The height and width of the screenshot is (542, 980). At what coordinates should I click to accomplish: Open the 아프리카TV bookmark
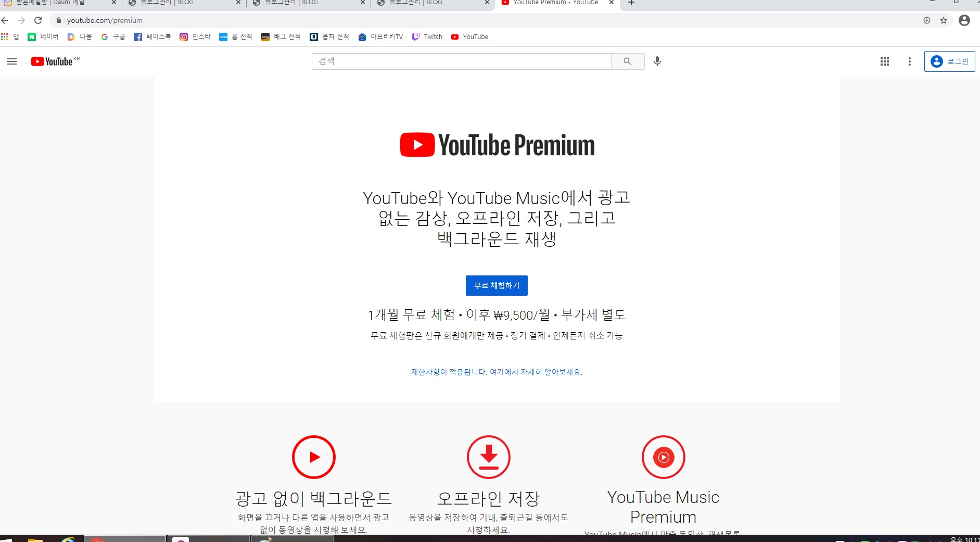click(381, 36)
